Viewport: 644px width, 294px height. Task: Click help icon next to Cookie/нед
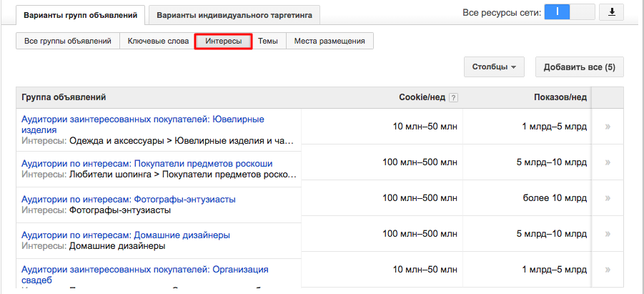[x=453, y=98]
